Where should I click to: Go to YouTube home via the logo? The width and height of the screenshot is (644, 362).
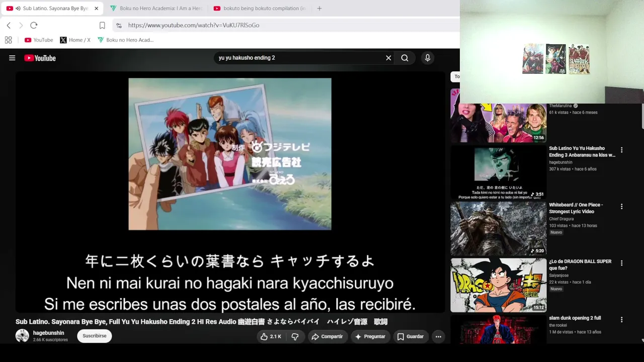pos(40,58)
